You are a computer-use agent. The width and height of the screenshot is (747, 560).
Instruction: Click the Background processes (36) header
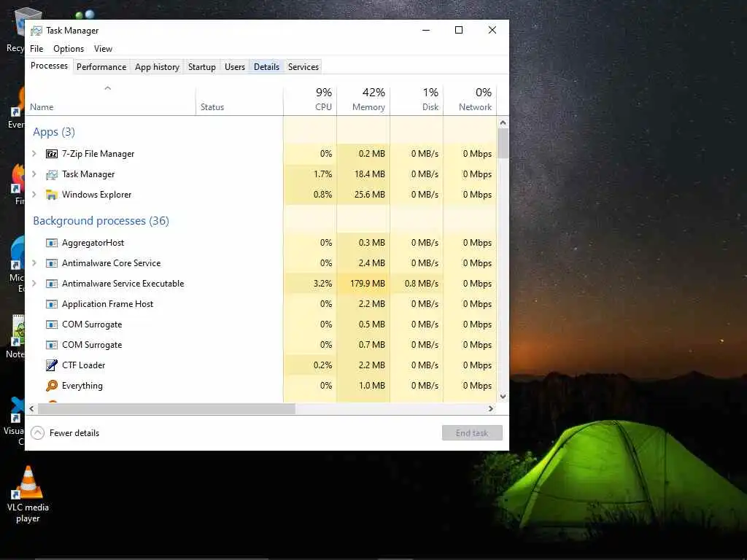point(101,221)
